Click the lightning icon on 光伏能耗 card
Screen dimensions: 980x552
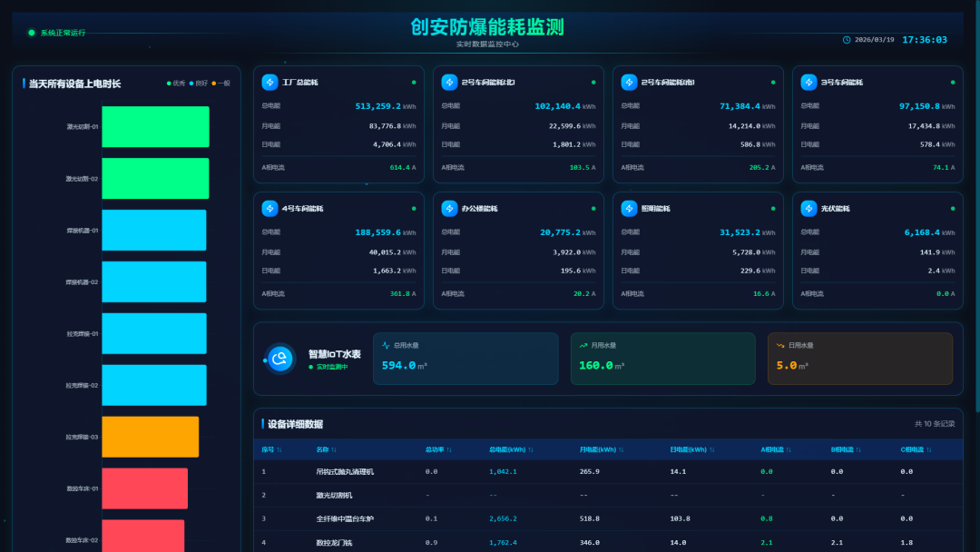[808, 209]
